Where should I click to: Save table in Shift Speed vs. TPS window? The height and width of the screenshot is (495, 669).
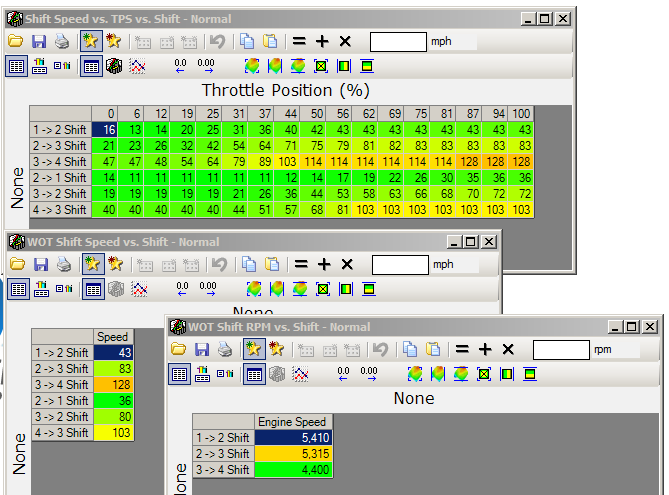[39, 41]
